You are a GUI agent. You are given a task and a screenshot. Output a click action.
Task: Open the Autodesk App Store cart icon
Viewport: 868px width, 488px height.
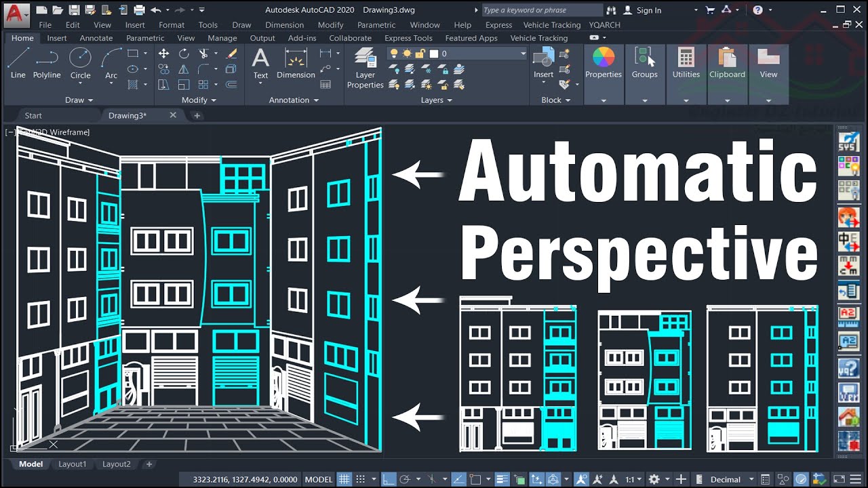click(x=710, y=10)
